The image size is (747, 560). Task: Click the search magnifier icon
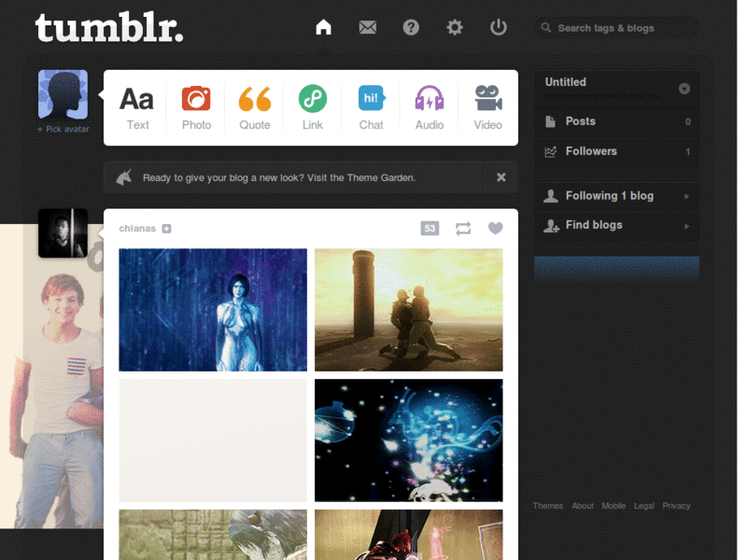tap(546, 28)
